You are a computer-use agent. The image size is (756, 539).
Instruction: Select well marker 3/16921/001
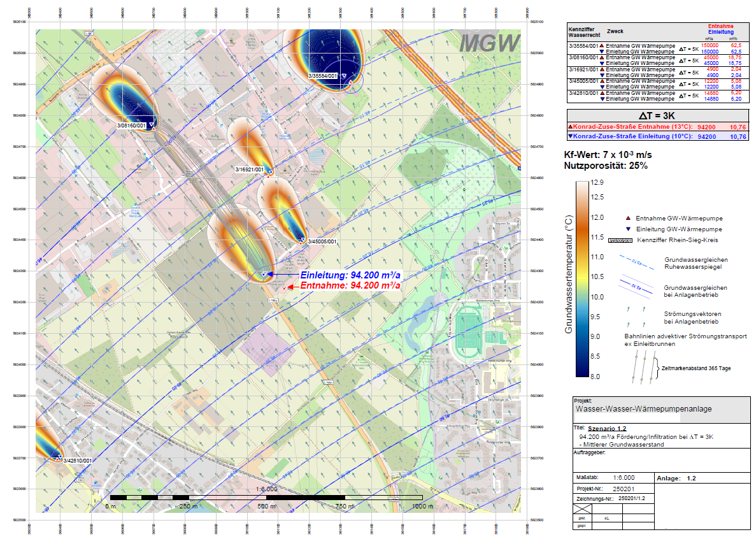[x=270, y=172]
